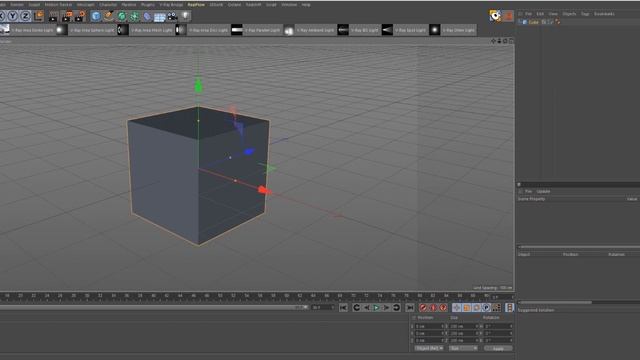Toggle scale keyframe recording
Screen dimensions: 640x360
(467, 308)
